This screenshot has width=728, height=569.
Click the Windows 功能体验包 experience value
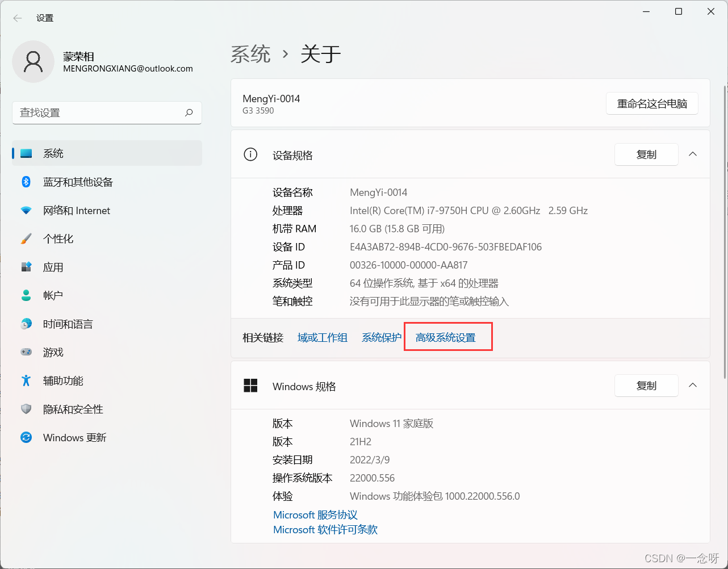pyautogui.click(x=435, y=496)
